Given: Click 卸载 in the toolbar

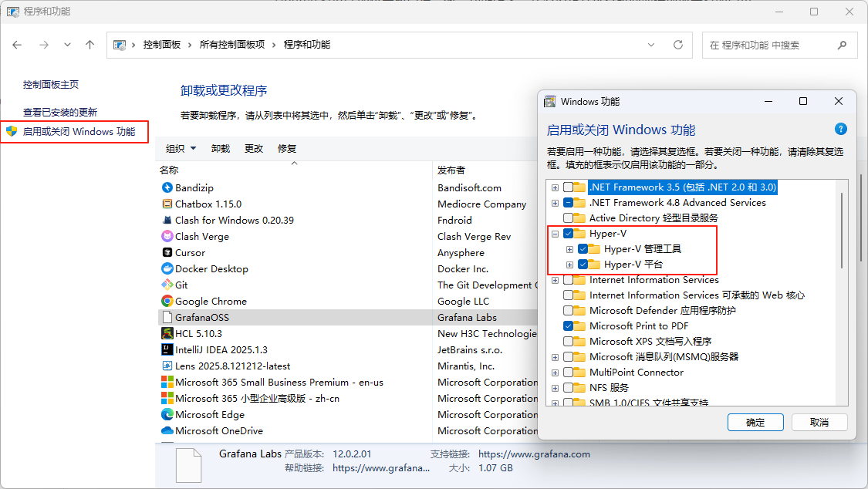Looking at the screenshot, I should coord(221,149).
